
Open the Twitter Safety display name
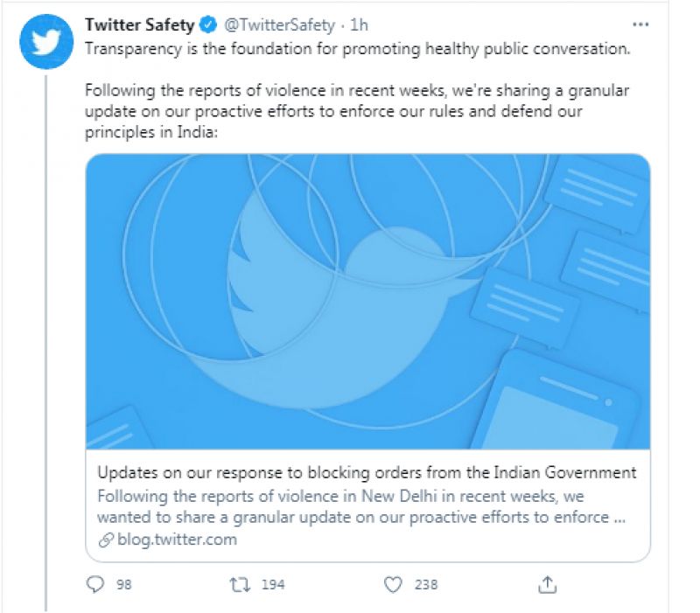pos(139,25)
